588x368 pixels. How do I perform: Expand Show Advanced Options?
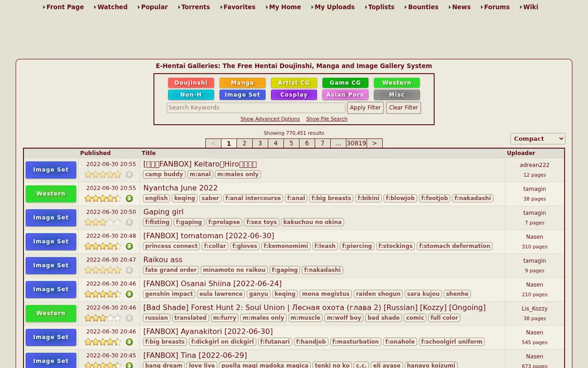tap(270, 119)
